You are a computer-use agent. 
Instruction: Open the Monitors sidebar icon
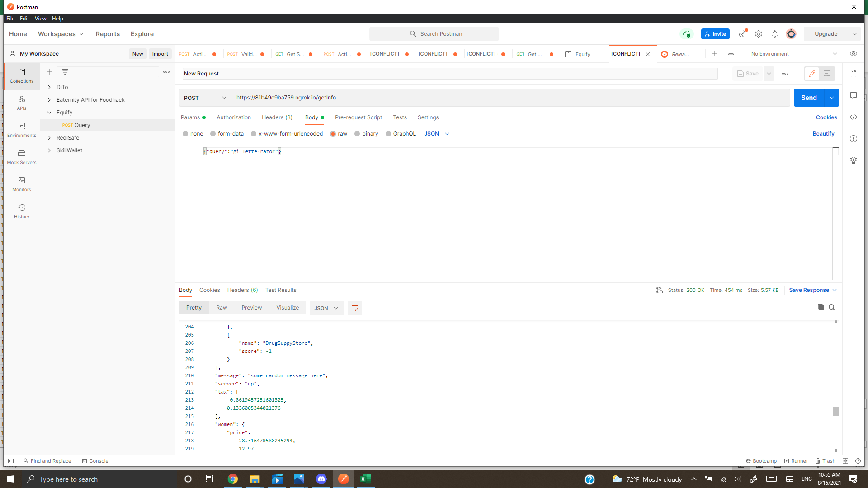(21, 184)
